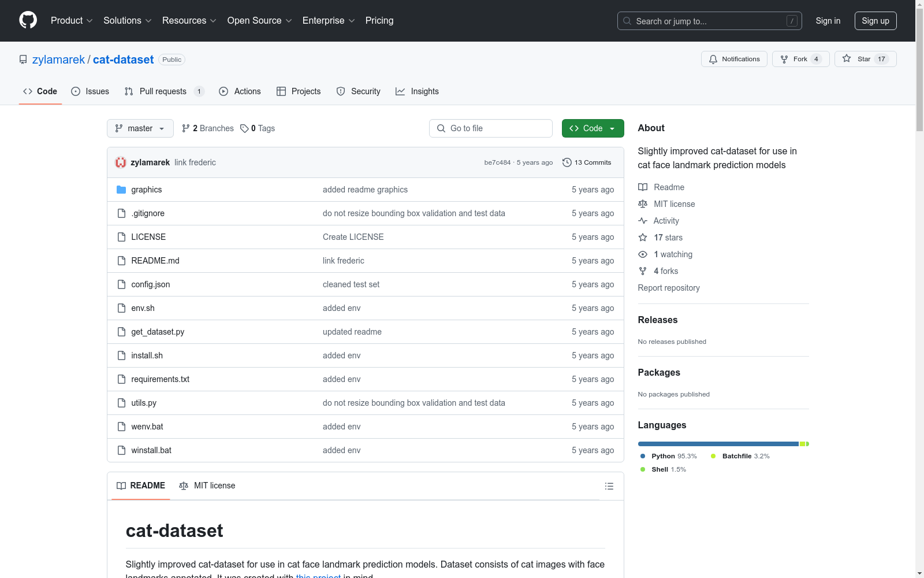Click the Python language link

[669, 456]
